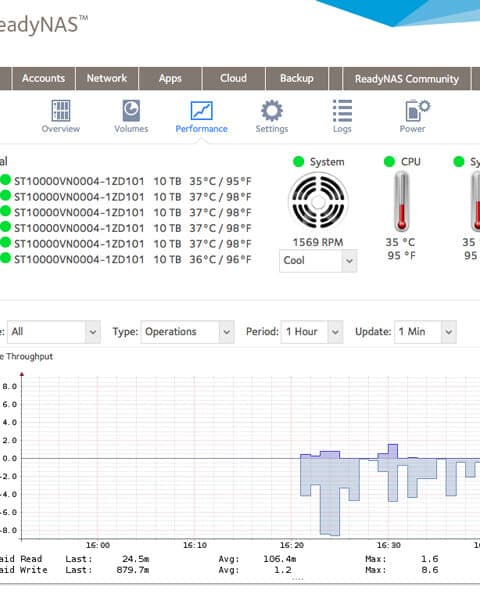Click the Max 8.6 write value

point(429,570)
